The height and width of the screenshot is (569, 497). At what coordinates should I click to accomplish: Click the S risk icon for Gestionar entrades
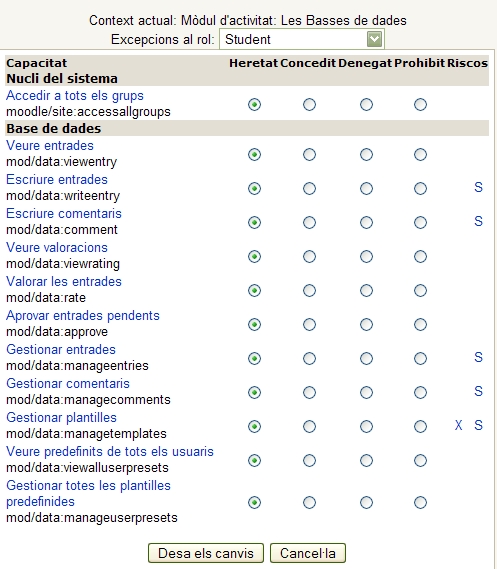point(478,357)
